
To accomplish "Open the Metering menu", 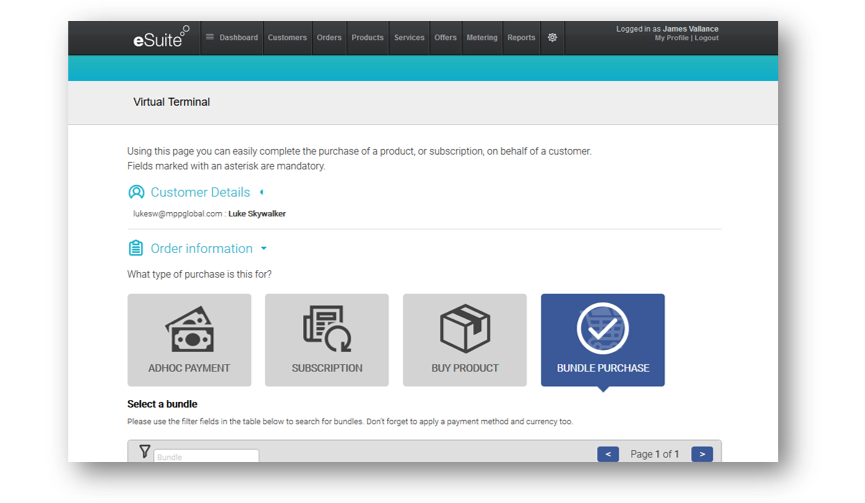I will coord(482,38).
